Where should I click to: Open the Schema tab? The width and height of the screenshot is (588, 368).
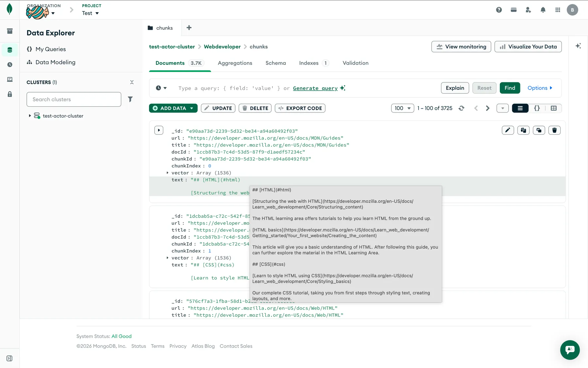(275, 63)
